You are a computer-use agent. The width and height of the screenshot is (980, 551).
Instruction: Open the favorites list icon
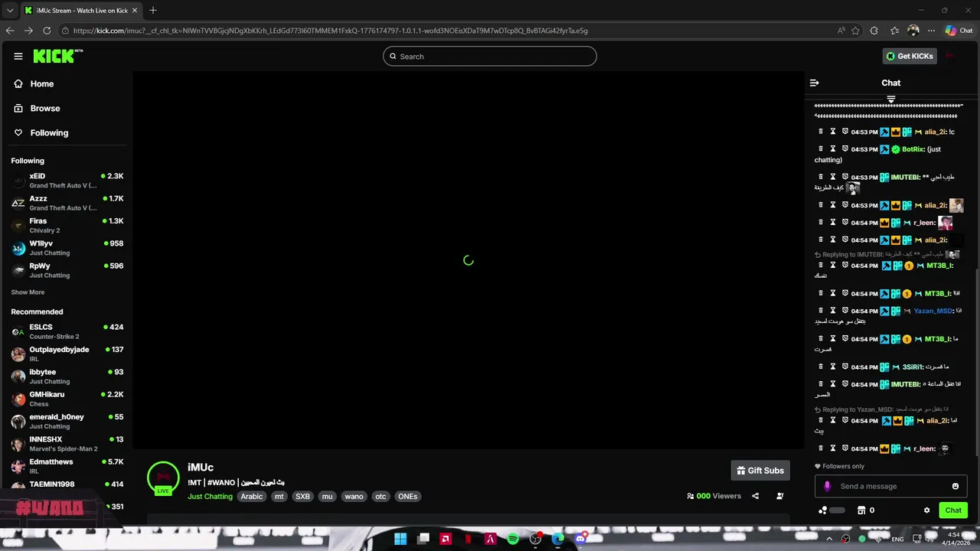(894, 31)
